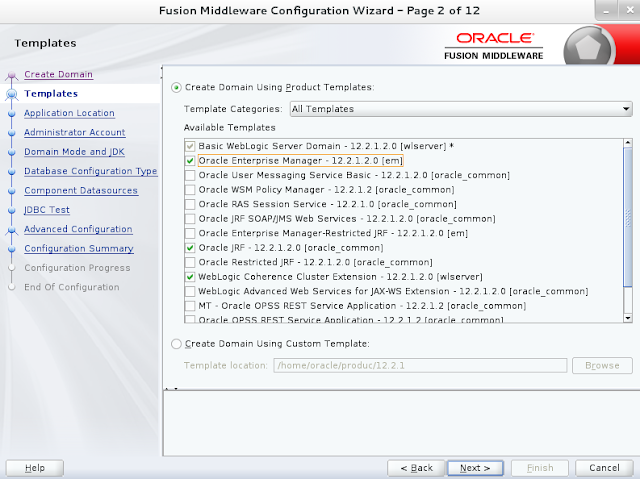Minimize the Configuration Wizard window
The image size is (640, 479).
[606, 10]
